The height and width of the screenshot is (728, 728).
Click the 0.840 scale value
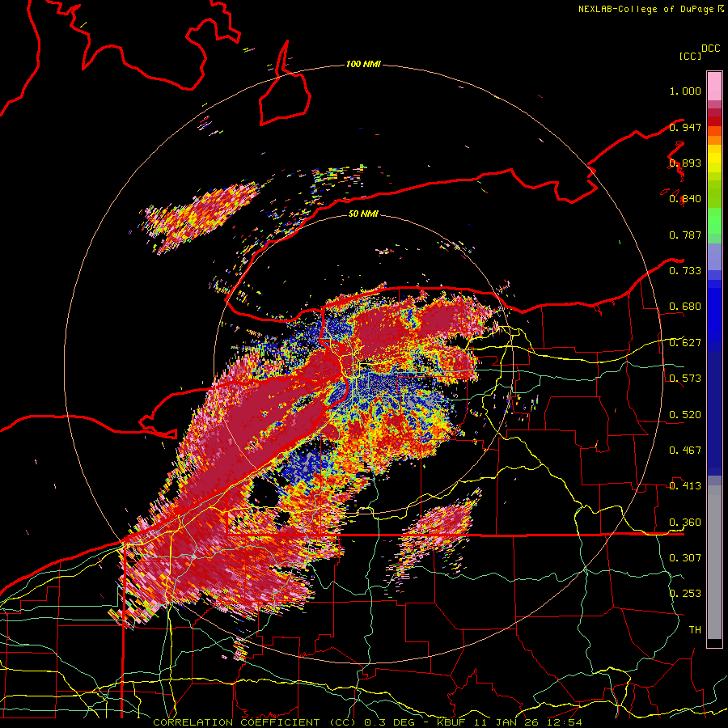pyautogui.click(x=685, y=199)
